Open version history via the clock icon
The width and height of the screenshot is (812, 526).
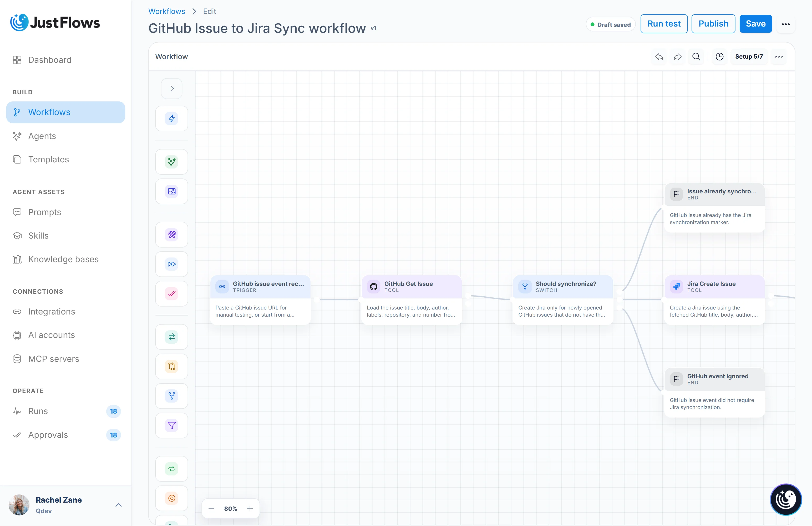click(x=719, y=56)
